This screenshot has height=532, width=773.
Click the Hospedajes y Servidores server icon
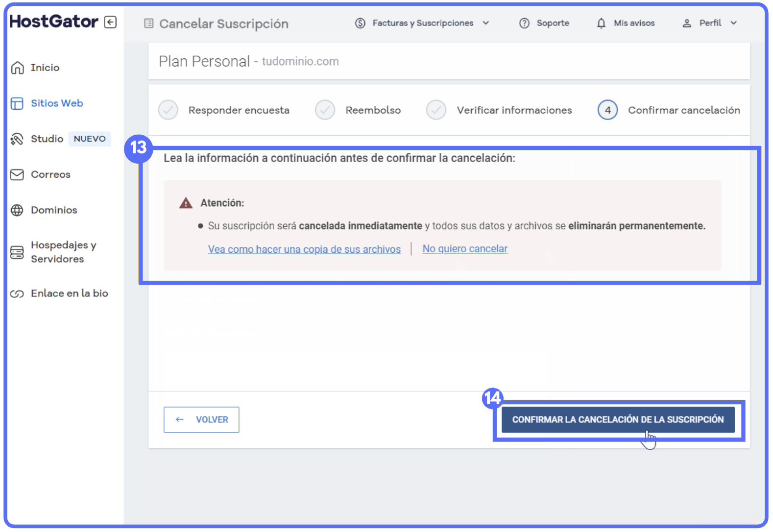(x=17, y=252)
